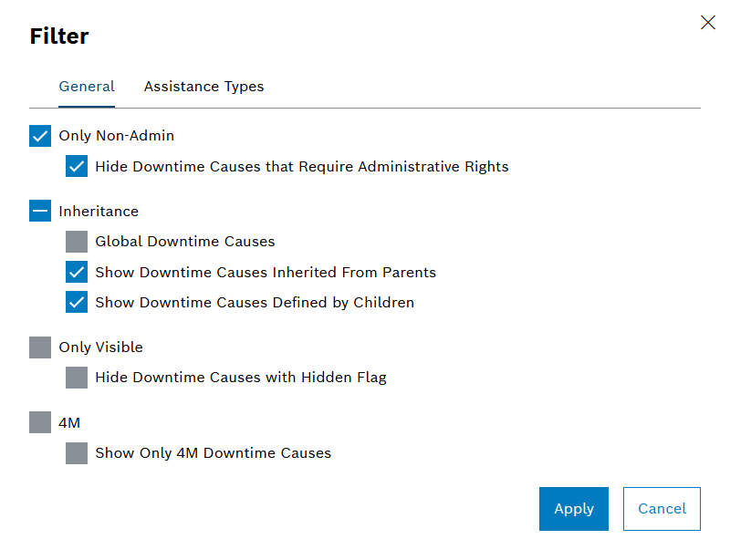The width and height of the screenshot is (730, 560).
Task: Uncheck Show Downtime Causes Inherited From Parents
Action: click(x=77, y=272)
